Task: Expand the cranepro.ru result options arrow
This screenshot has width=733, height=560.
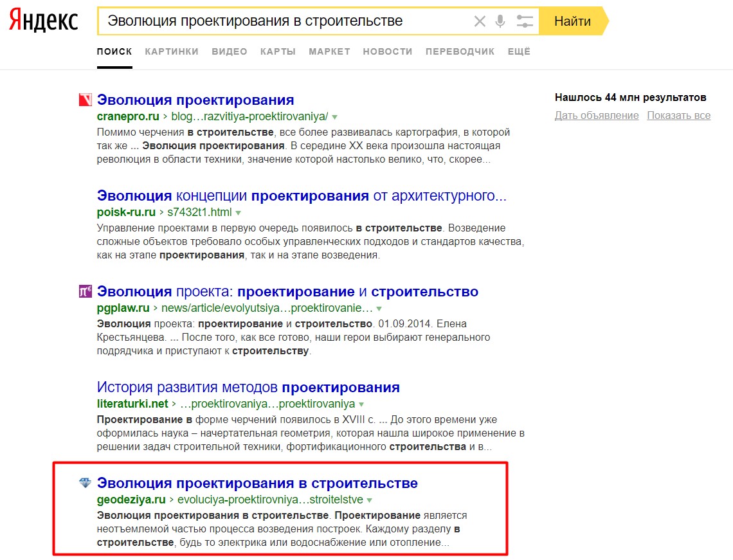Action: tap(335, 117)
